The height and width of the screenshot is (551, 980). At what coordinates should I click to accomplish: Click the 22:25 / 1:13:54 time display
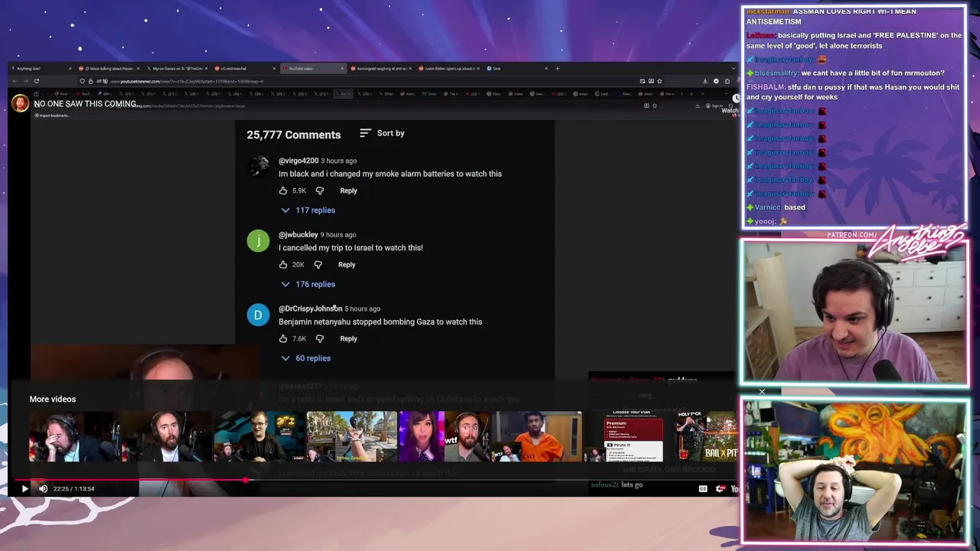tap(73, 488)
